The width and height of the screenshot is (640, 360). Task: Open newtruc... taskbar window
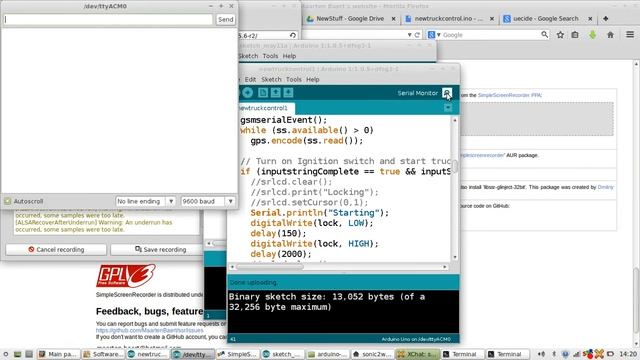tap(148, 354)
